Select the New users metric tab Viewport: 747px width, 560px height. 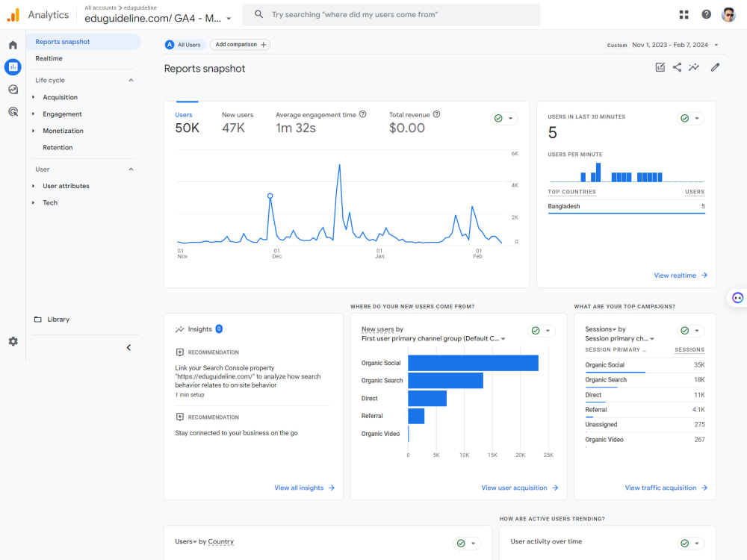[238, 122]
